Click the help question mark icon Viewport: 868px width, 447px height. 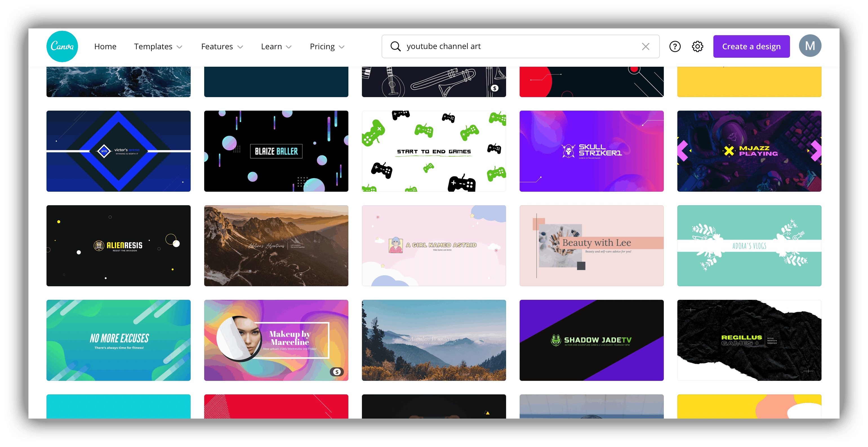675,46
